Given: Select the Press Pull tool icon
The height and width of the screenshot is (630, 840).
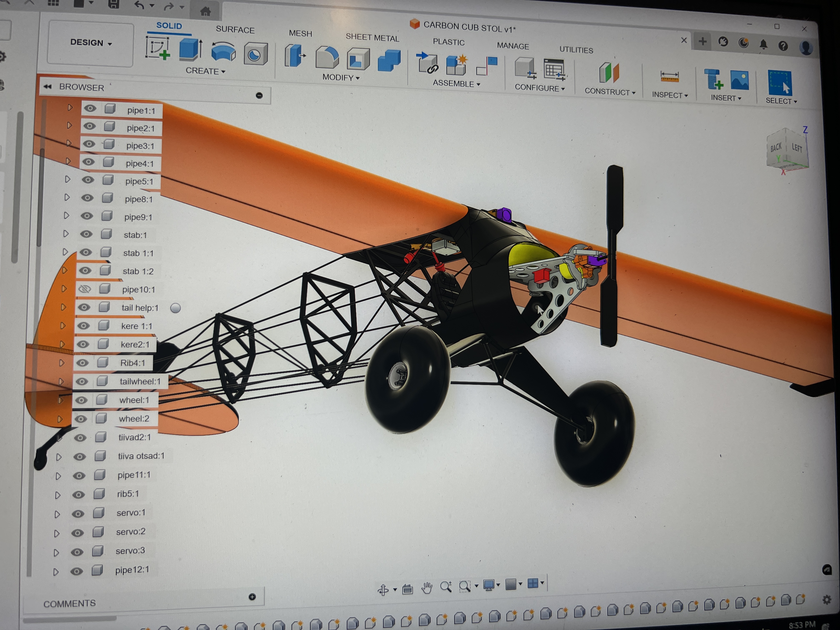Looking at the screenshot, I should (295, 56).
